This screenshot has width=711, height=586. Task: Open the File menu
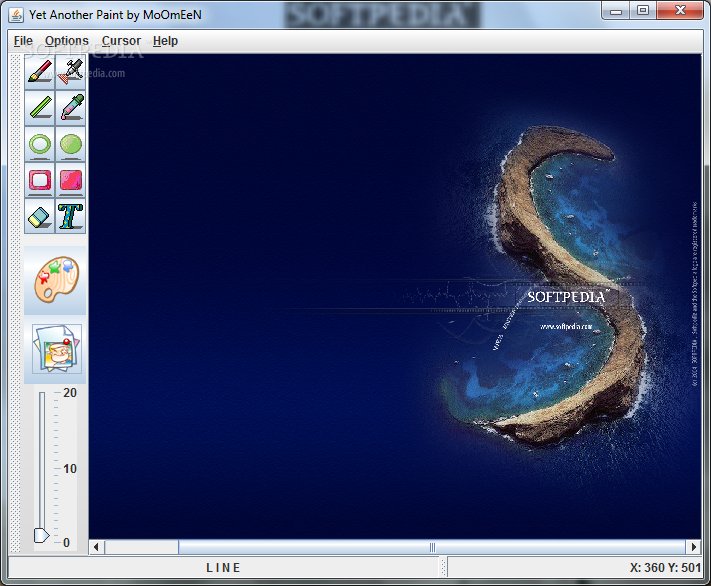click(23, 41)
